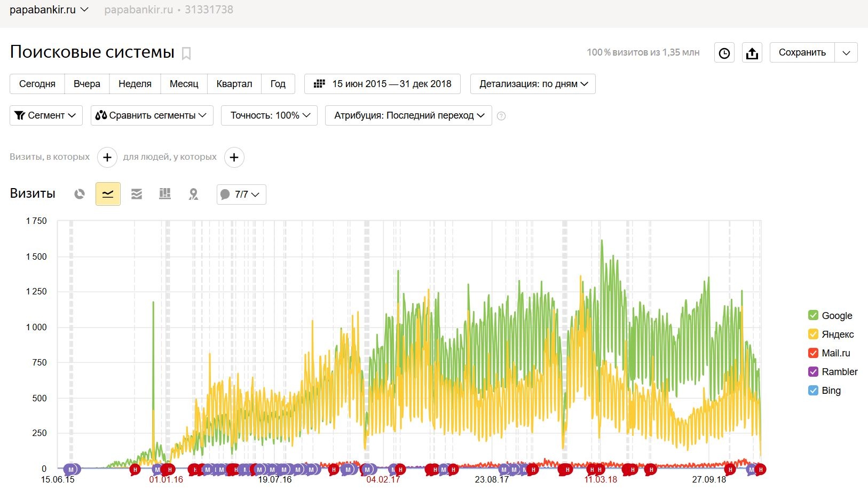Click the export upload icon
Screen dimensions: 868x490
click(752, 52)
